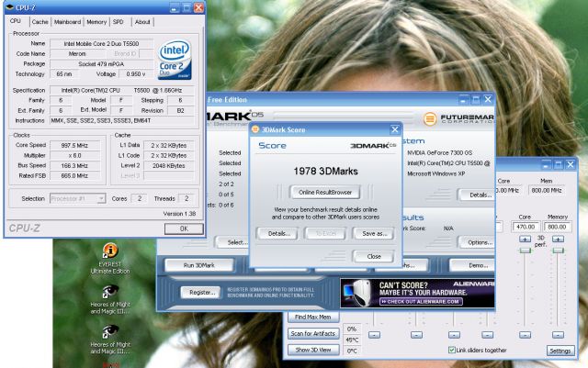This screenshot has height=368, width=588.
Task: Click the Run 3DMark button
Action: pos(199,265)
